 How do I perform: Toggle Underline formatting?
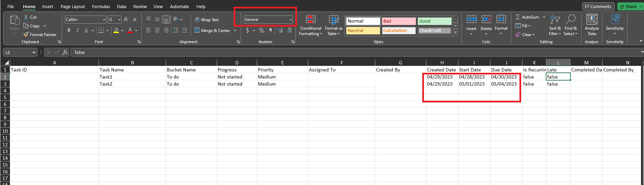click(x=86, y=30)
